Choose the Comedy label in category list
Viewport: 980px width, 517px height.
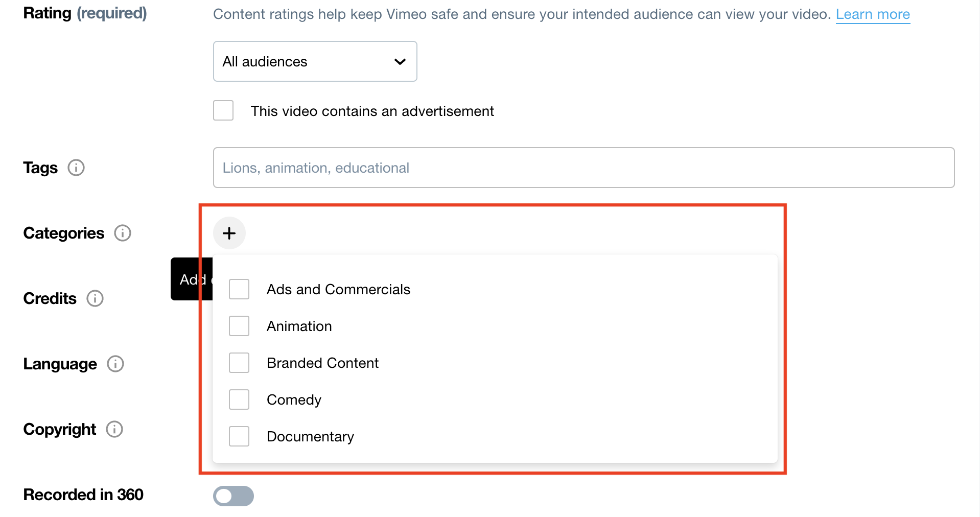click(x=294, y=400)
